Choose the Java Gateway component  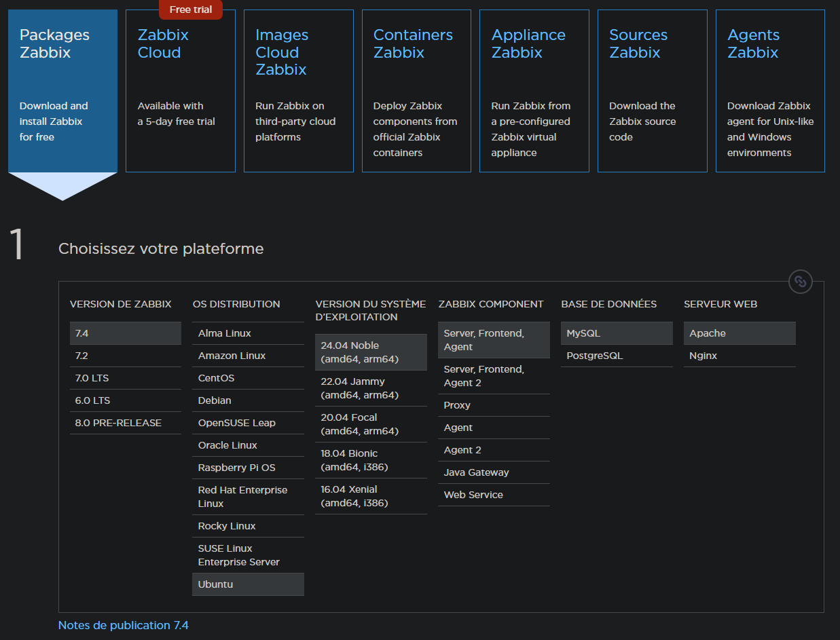[x=494, y=472]
